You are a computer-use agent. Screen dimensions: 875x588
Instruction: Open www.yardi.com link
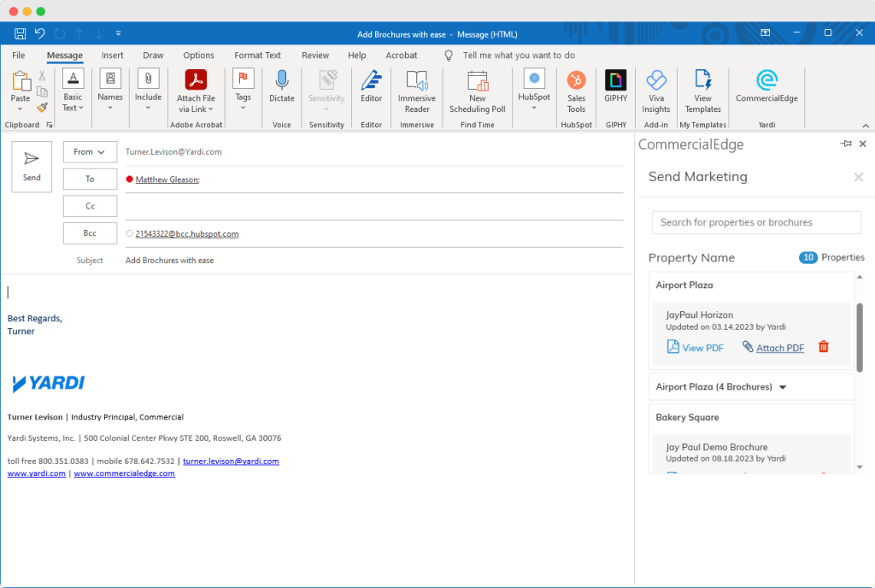click(x=36, y=473)
